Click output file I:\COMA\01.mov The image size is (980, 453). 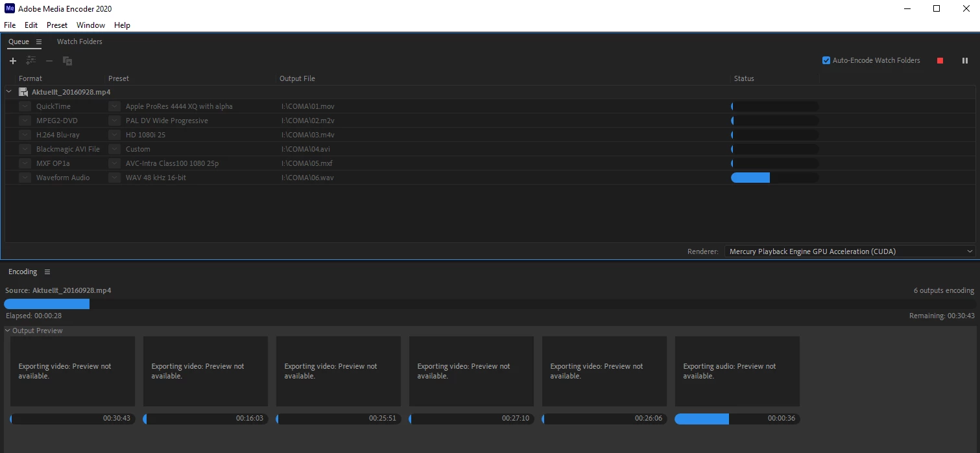[x=308, y=106]
